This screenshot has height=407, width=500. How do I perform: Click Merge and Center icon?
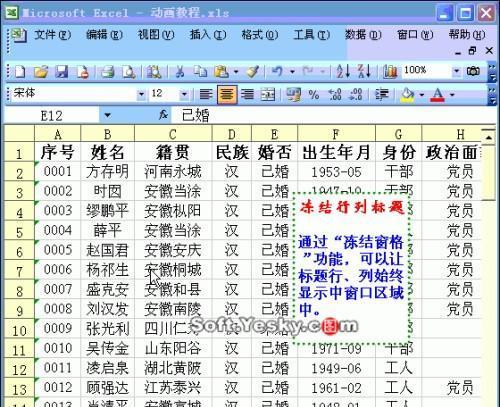tap(268, 94)
